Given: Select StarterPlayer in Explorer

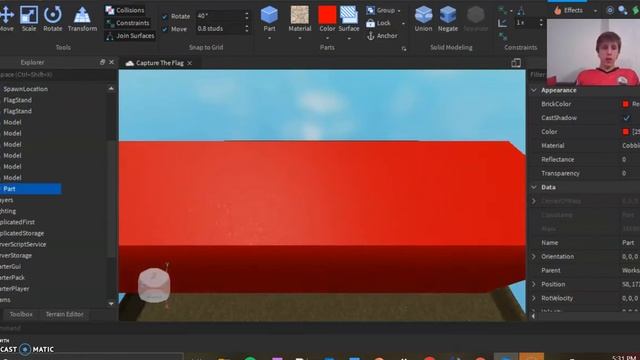Looking at the screenshot, I should 15,289.
